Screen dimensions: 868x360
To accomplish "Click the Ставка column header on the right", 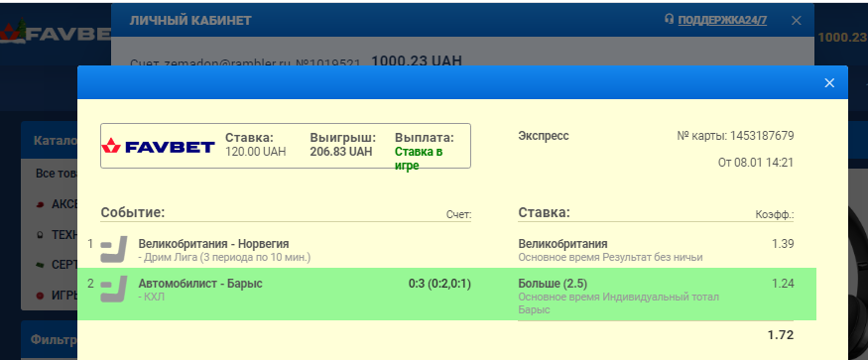I will [545, 212].
